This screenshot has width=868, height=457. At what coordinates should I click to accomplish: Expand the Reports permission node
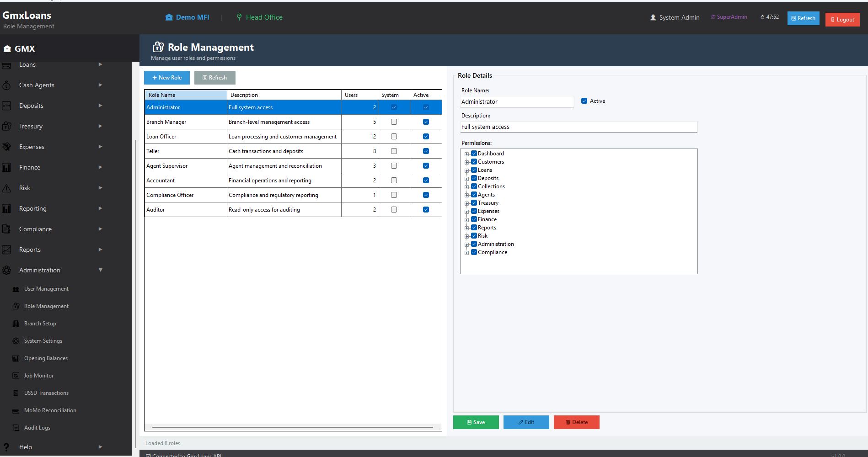click(466, 228)
